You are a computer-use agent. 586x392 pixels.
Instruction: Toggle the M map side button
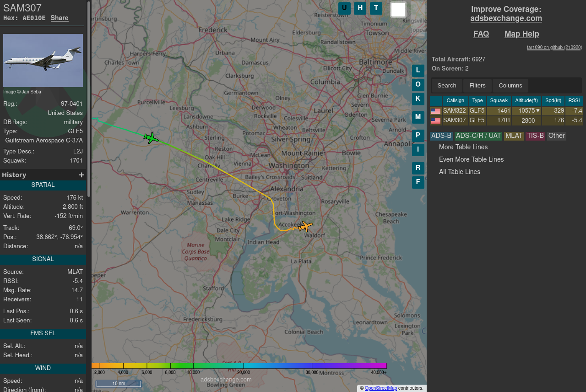418,117
